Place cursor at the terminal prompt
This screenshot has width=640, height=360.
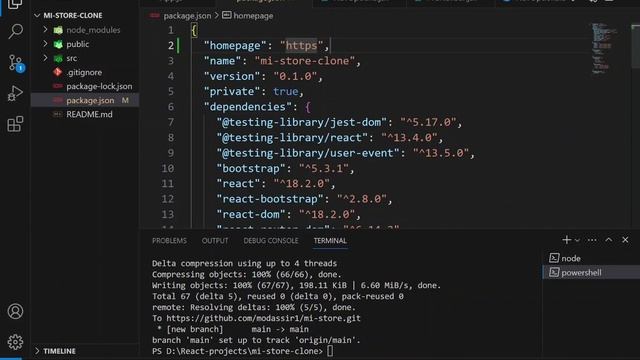click(x=330, y=351)
